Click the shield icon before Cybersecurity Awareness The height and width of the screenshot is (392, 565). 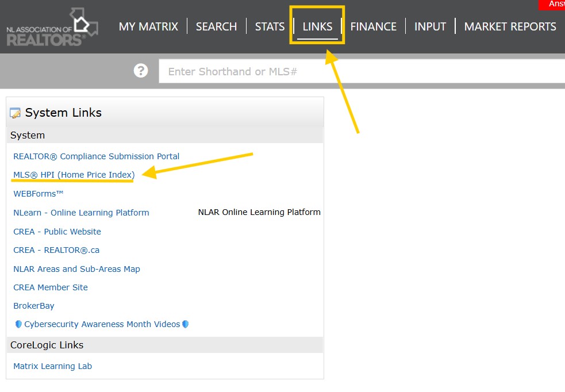pyautogui.click(x=18, y=324)
